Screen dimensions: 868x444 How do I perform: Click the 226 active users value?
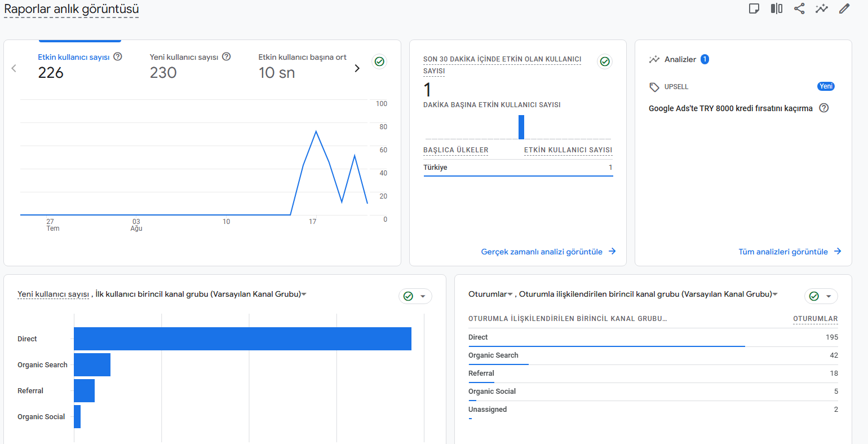(51, 73)
